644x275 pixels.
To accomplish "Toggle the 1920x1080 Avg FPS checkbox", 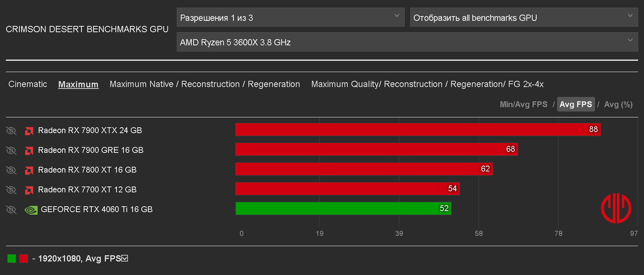I will point(125,259).
